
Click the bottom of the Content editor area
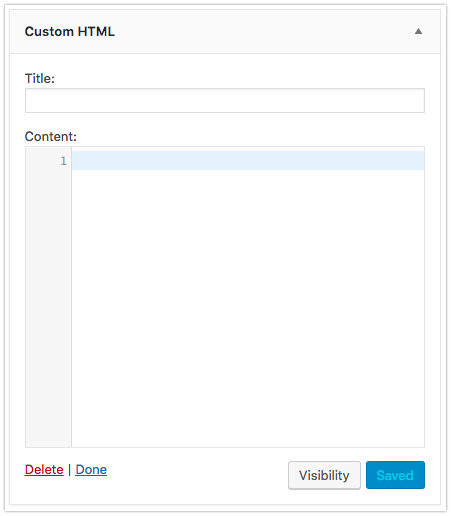coord(248,438)
